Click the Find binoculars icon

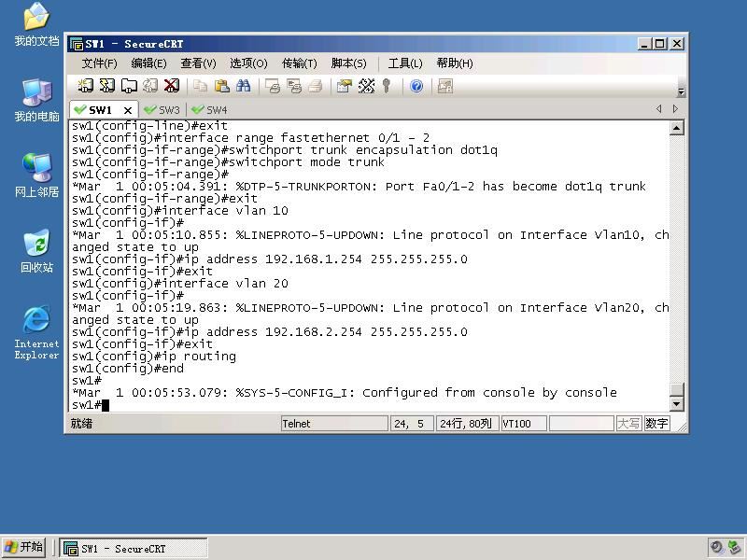tap(244, 86)
